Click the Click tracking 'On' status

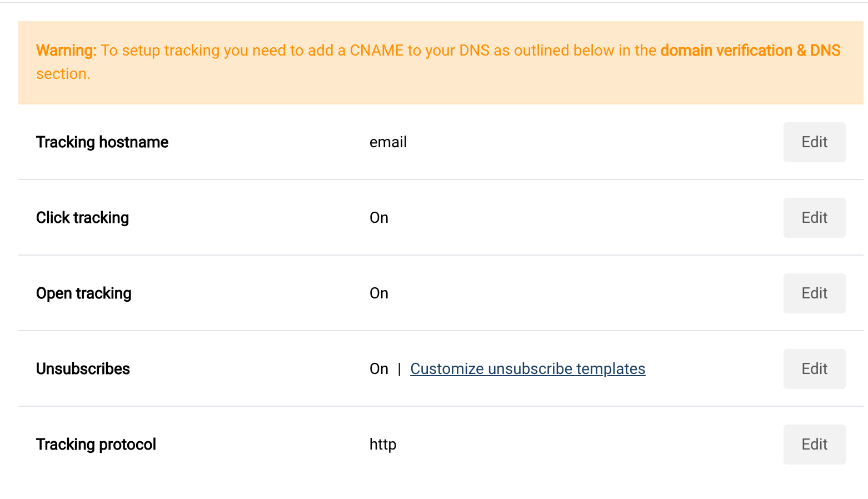(379, 218)
